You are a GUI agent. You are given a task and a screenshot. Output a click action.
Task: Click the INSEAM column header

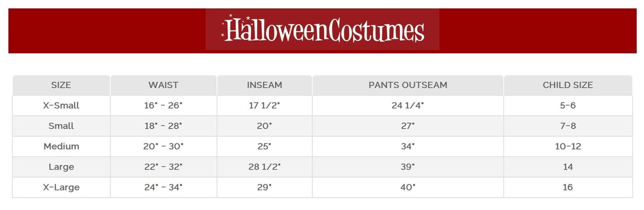click(x=264, y=85)
